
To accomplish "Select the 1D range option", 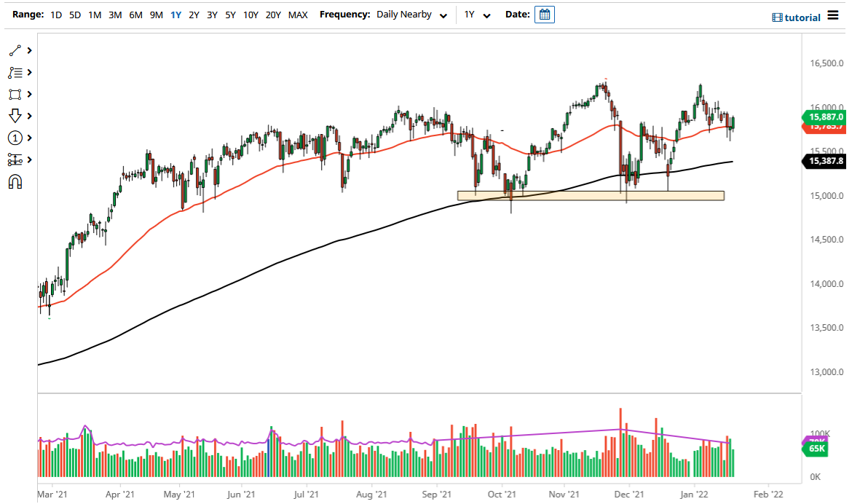I will pos(56,14).
